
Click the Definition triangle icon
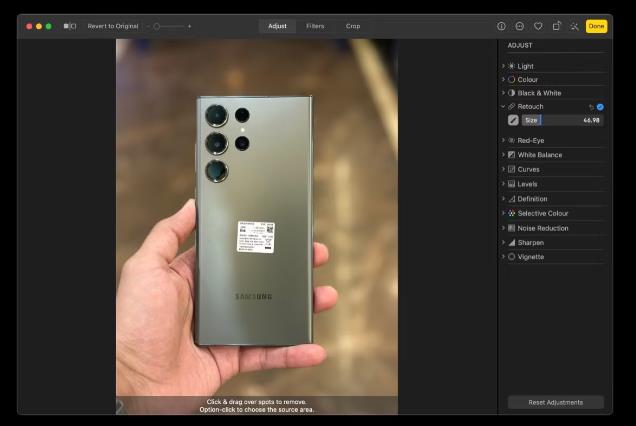point(511,199)
